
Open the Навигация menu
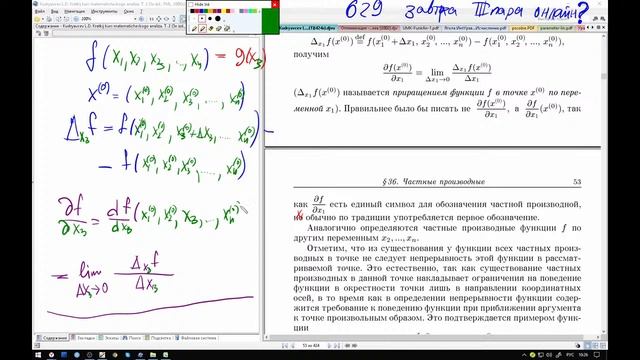[75, 11]
